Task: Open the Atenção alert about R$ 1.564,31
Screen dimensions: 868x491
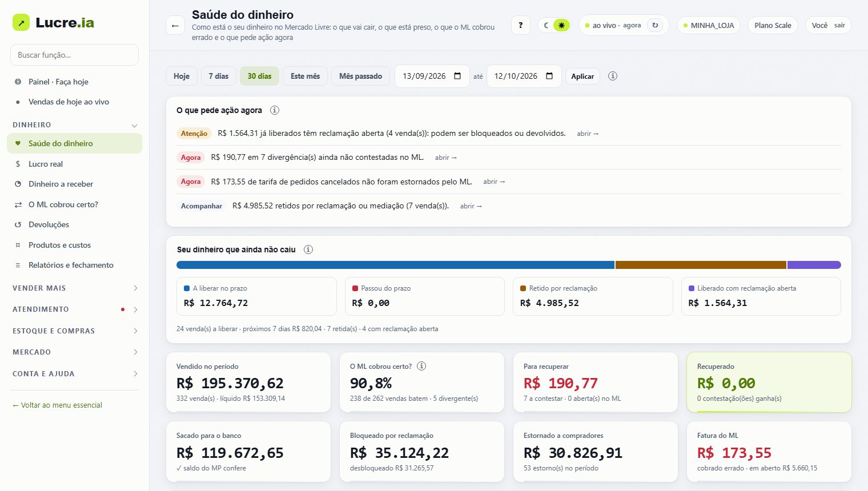Action: (x=588, y=134)
